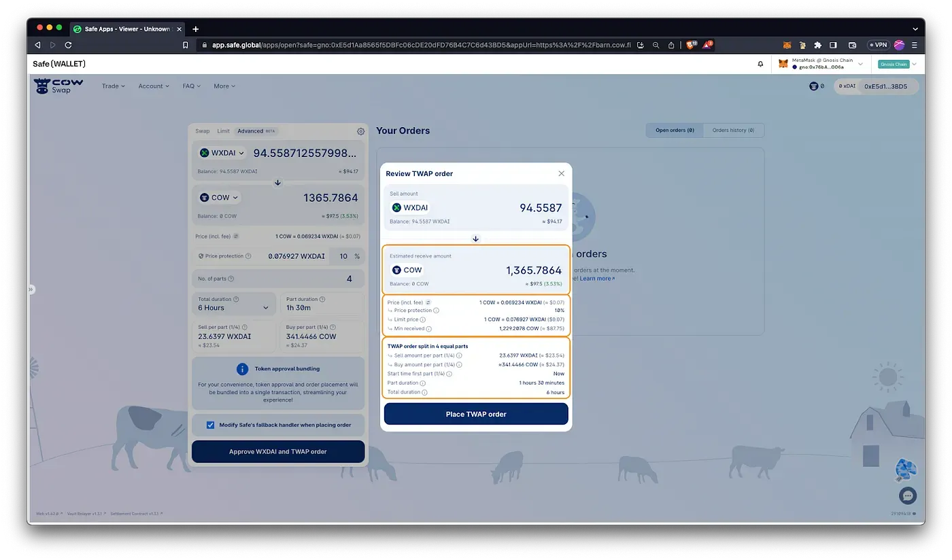Open the FAQ menu dropdown
Screen dimensions: 952x560
coord(192,86)
